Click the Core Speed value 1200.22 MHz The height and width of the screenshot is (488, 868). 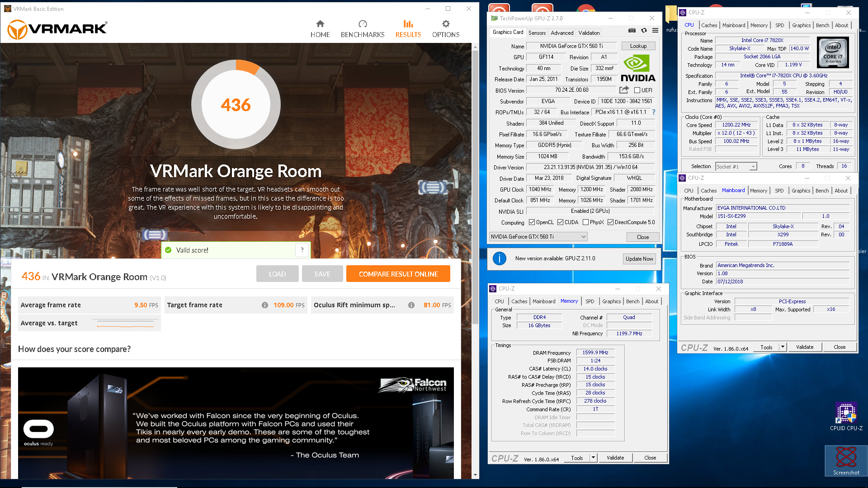tap(736, 125)
